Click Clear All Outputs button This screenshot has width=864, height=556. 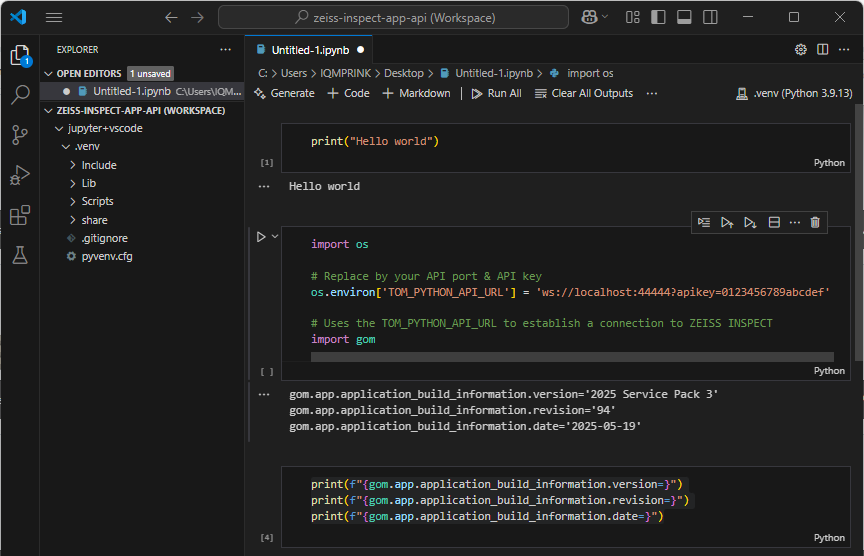pyautogui.click(x=584, y=93)
